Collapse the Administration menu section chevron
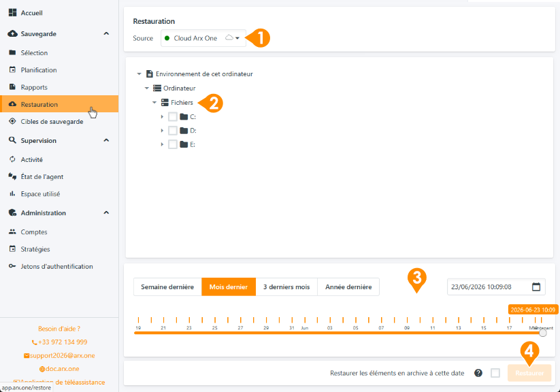 tap(106, 212)
